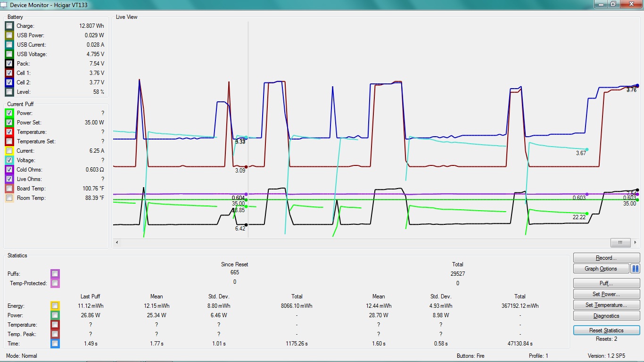
Task: Open the Record dialog
Action: pos(606,258)
